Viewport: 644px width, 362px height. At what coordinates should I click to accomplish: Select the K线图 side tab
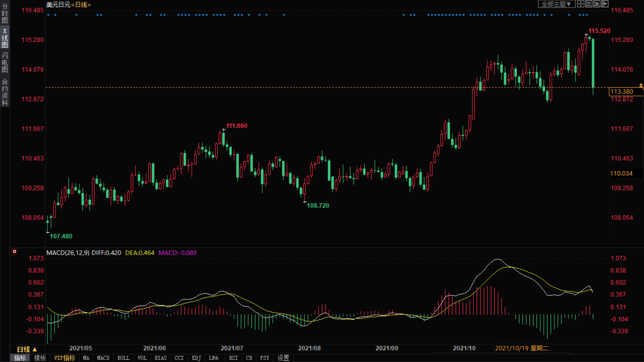[5, 38]
